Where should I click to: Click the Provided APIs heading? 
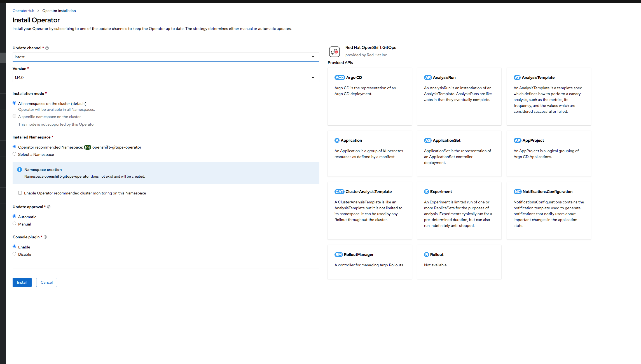pos(340,63)
